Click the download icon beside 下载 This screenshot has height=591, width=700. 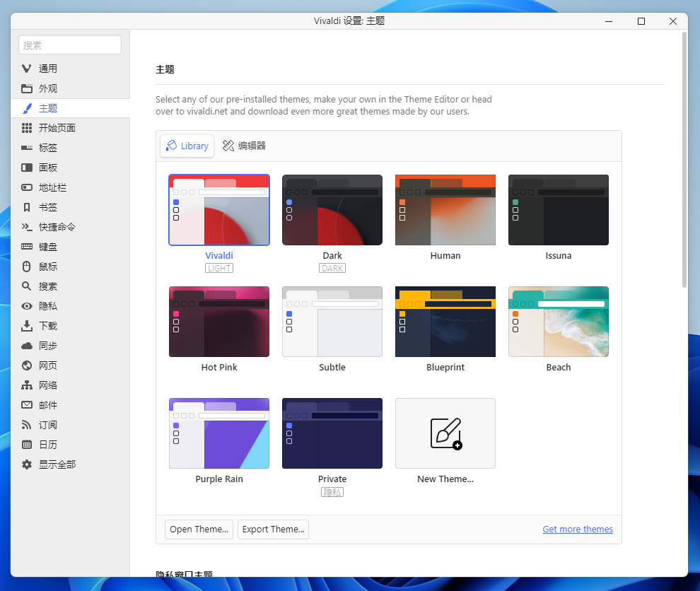point(27,326)
